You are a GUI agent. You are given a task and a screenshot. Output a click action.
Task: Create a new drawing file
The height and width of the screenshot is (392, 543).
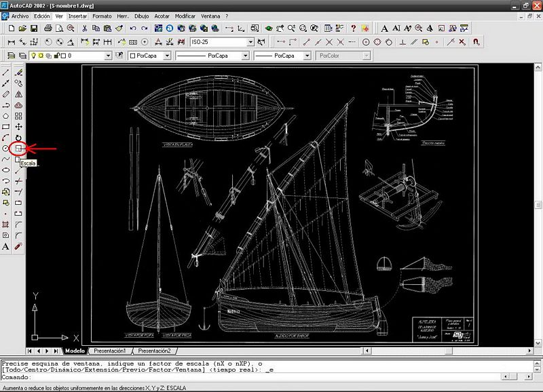pos(12,28)
